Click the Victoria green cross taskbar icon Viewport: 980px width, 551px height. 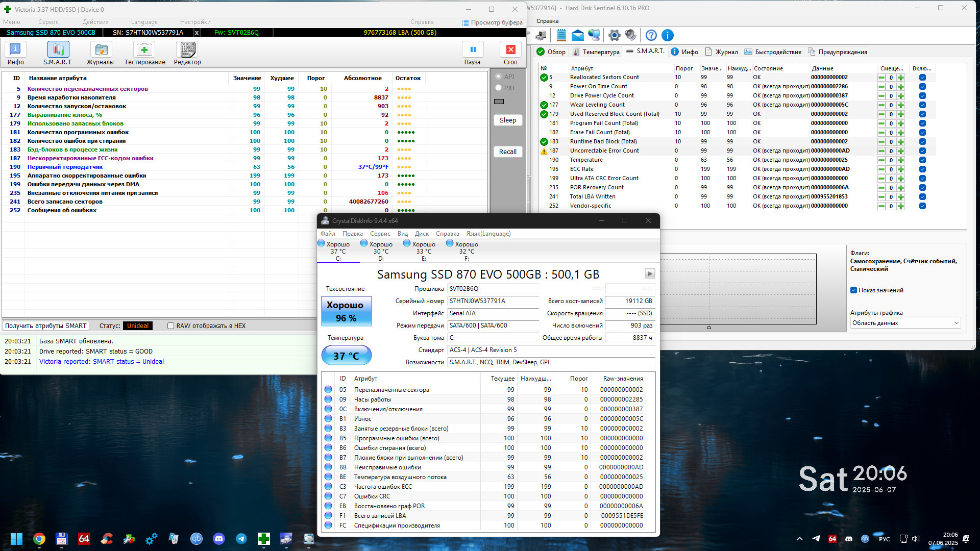[x=264, y=539]
